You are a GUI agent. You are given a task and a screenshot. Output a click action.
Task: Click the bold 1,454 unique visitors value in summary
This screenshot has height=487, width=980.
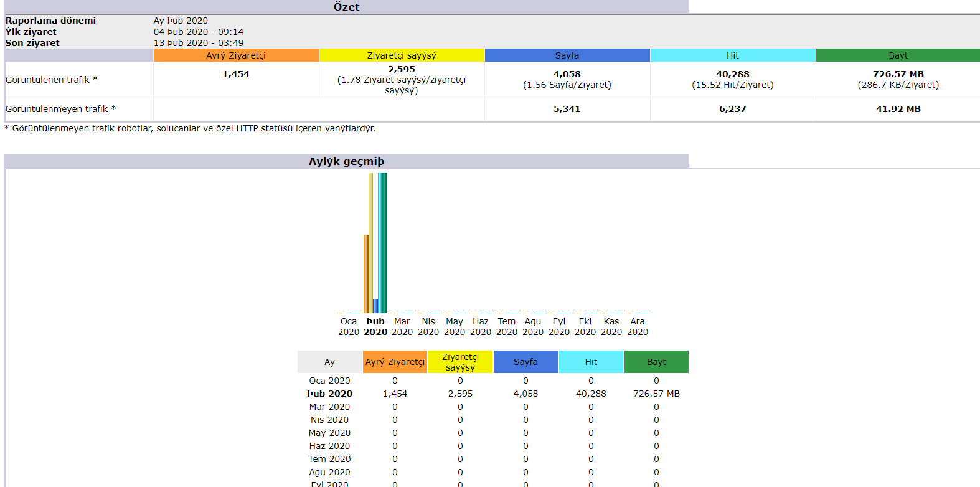coord(236,74)
